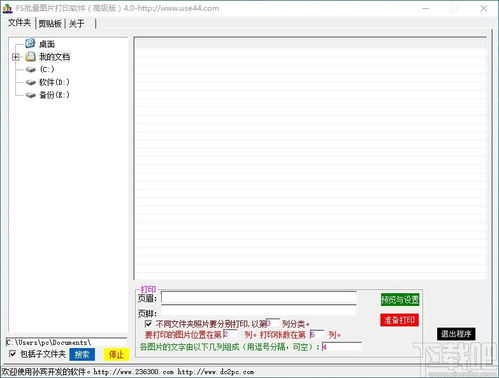The height and width of the screenshot is (378, 499).
Task: Open the 备份(E:) drive icon
Action: click(30, 95)
